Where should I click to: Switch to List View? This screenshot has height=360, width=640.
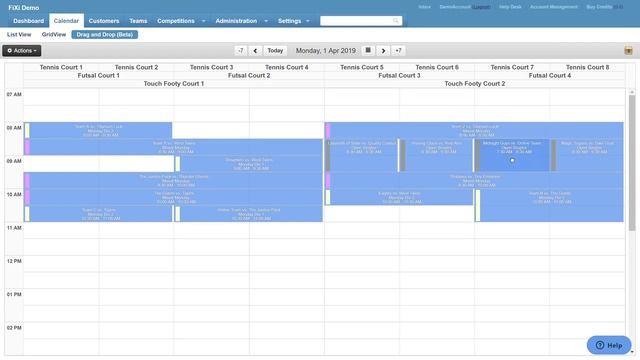point(19,35)
